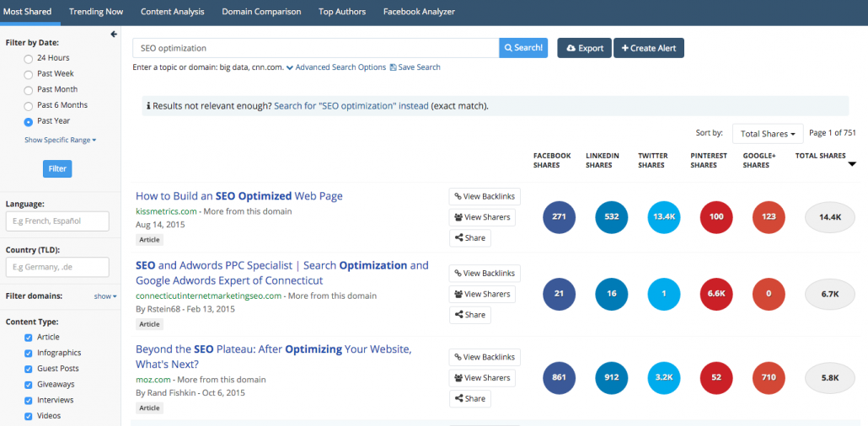Screen dimensions: 868x426
Task: Click the Twitter shares circle showing 1
Action: point(664,294)
